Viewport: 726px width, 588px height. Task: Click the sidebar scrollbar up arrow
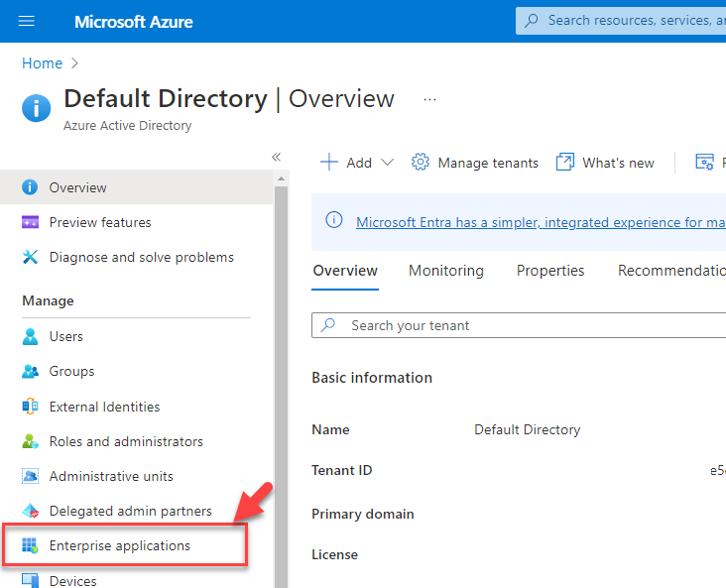[x=281, y=178]
